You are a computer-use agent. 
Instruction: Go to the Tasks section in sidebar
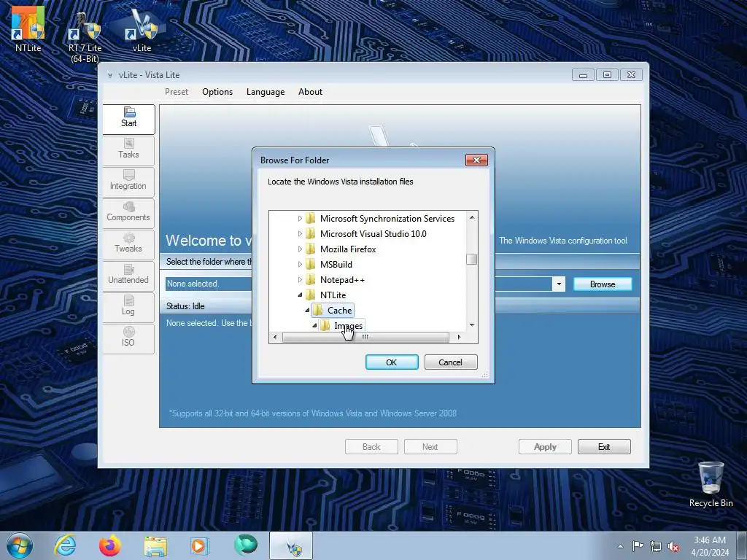(128, 149)
